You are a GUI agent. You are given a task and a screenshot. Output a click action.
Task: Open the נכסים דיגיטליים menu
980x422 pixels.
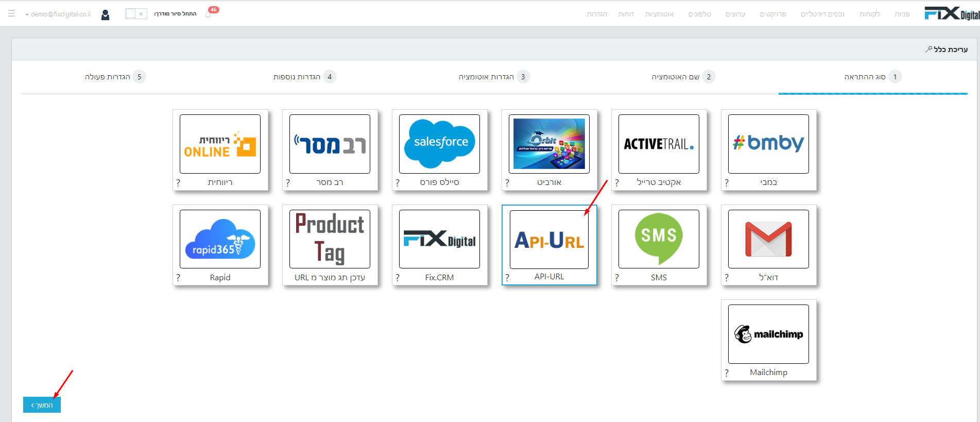[822, 14]
